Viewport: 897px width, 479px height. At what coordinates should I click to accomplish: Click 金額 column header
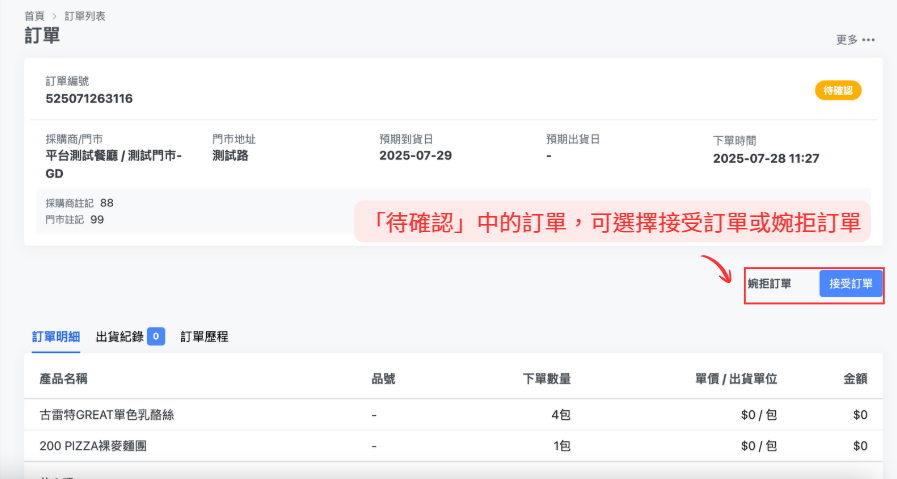(855, 379)
